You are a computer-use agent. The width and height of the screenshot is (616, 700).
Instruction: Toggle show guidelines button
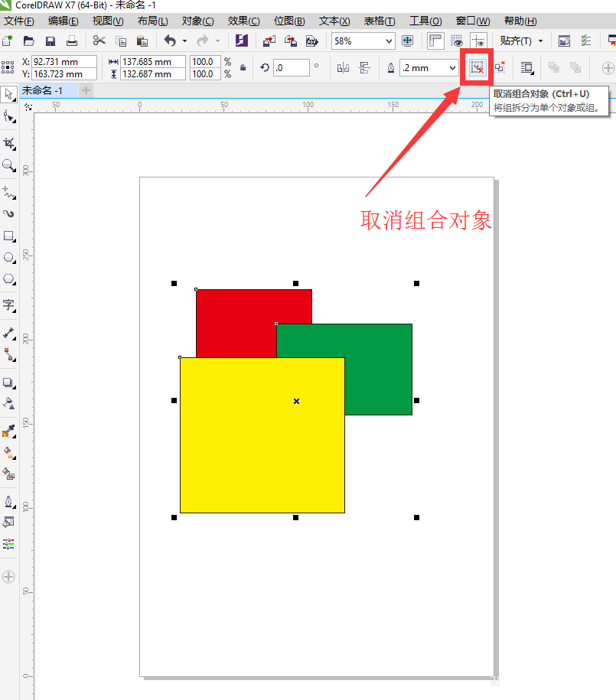point(478,41)
